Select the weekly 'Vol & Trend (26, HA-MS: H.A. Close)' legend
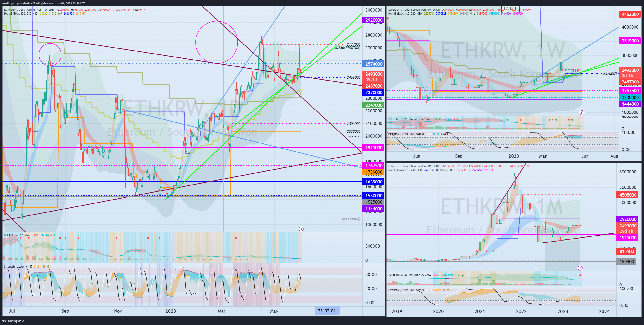Screen dimensions: 644x325 (410, 119)
